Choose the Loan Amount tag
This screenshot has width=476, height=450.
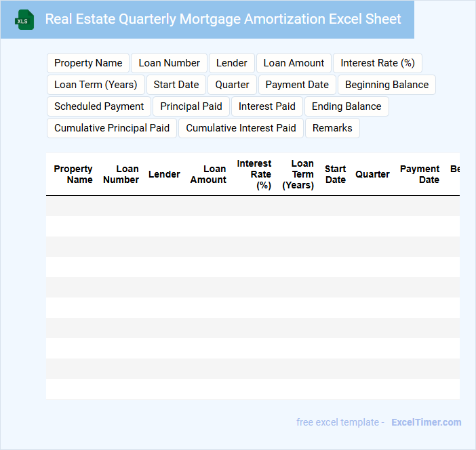[294, 63]
